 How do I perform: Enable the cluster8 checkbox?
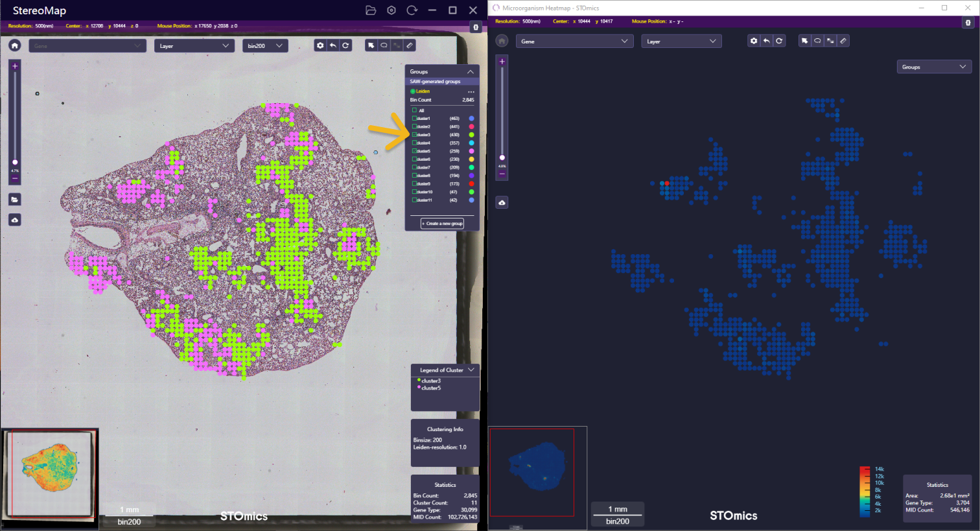coord(415,176)
